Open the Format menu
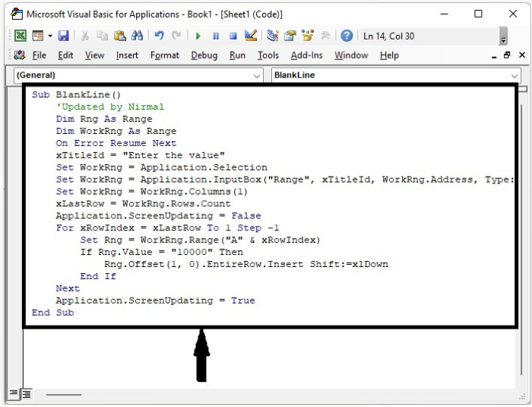The width and height of the screenshot is (532, 407). point(165,55)
